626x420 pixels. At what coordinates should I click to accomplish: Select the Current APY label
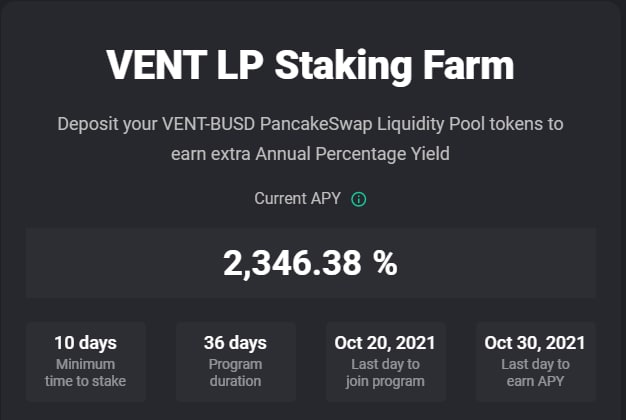tap(299, 199)
